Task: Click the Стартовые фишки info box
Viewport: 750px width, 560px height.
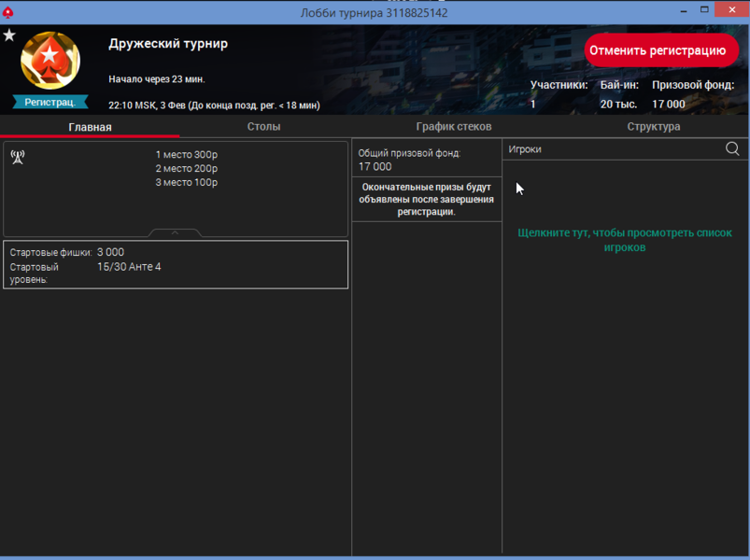Action: pos(176,265)
